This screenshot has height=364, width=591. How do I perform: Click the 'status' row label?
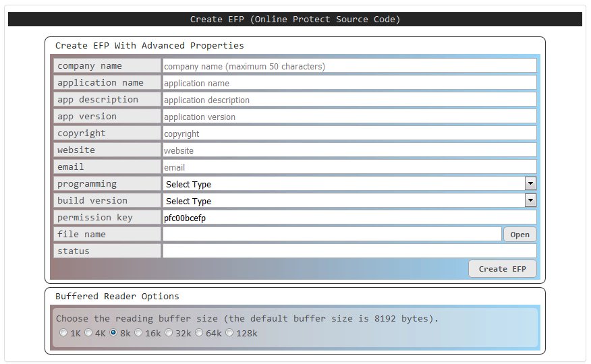(107, 251)
